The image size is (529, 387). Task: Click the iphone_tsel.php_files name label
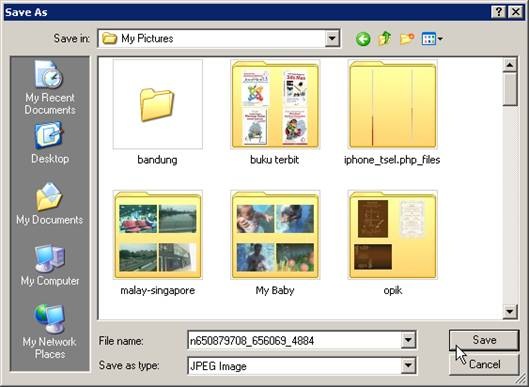pyautogui.click(x=392, y=160)
